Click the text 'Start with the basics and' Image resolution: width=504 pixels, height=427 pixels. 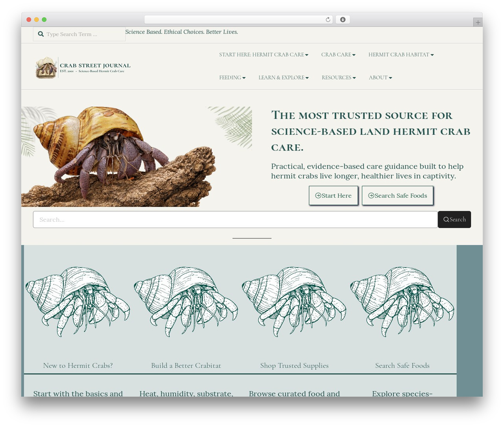[78, 394]
